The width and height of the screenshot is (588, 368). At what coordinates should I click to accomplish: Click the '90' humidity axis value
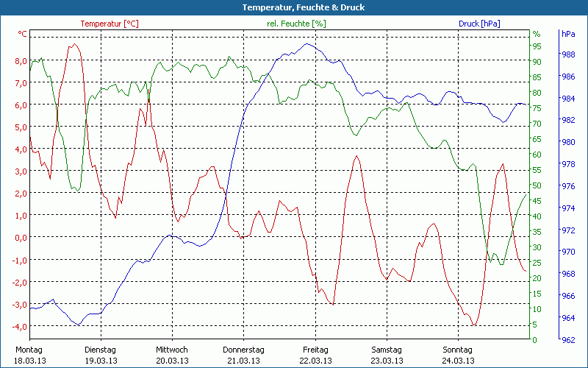tap(537, 62)
